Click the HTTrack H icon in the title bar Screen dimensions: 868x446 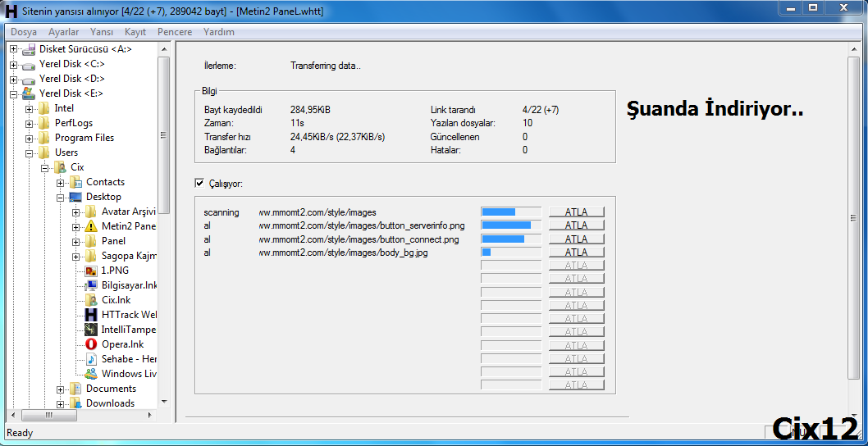point(11,11)
